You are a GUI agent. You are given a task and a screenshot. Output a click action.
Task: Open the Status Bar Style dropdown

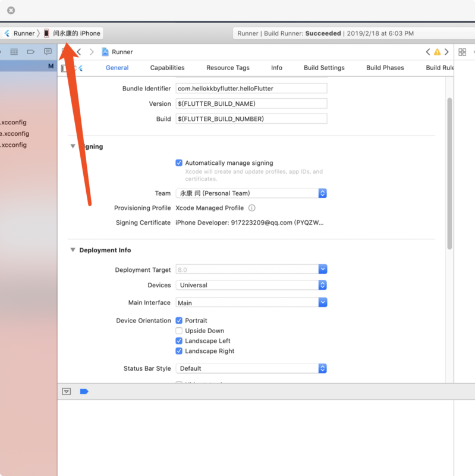pyautogui.click(x=251, y=368)
